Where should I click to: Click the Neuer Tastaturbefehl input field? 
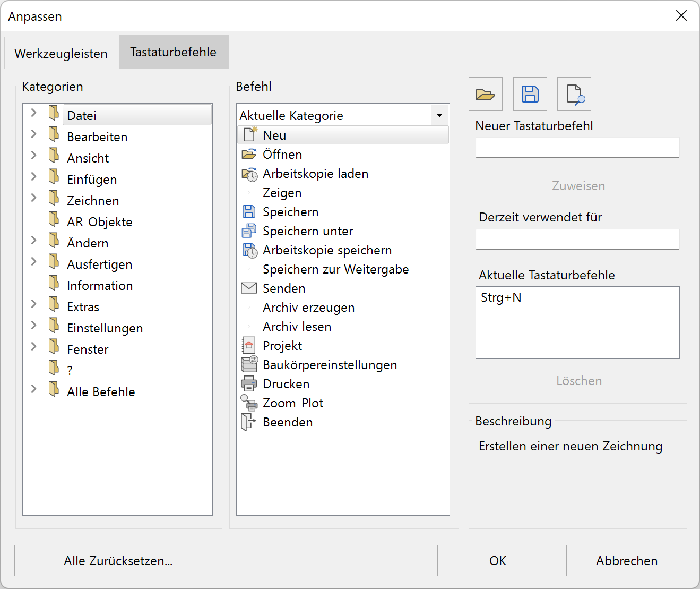coord(577,147)
